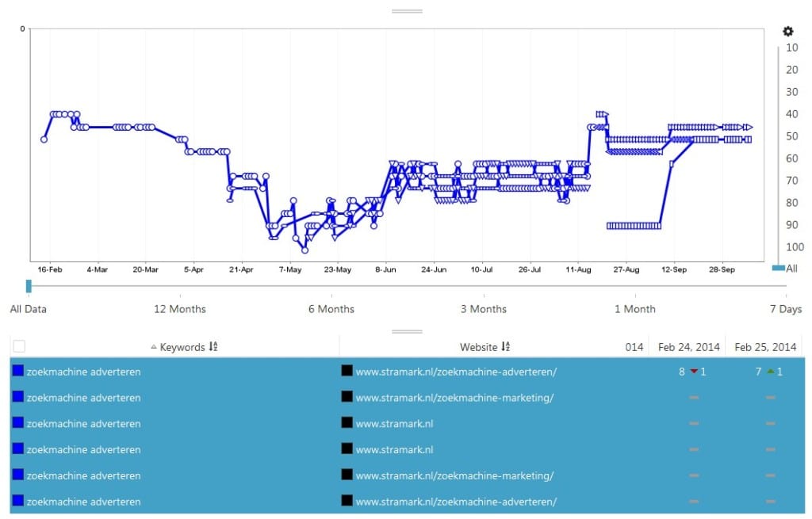Select the 7 Days range
This screenshot has height=519, width=812.
[786, 309]
